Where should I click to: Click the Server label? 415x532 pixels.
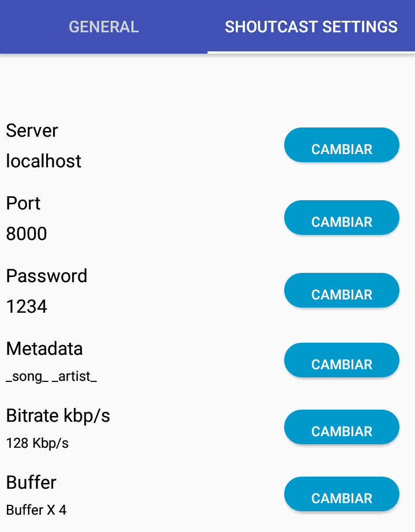pyautogui.click(x=32, y=130)
